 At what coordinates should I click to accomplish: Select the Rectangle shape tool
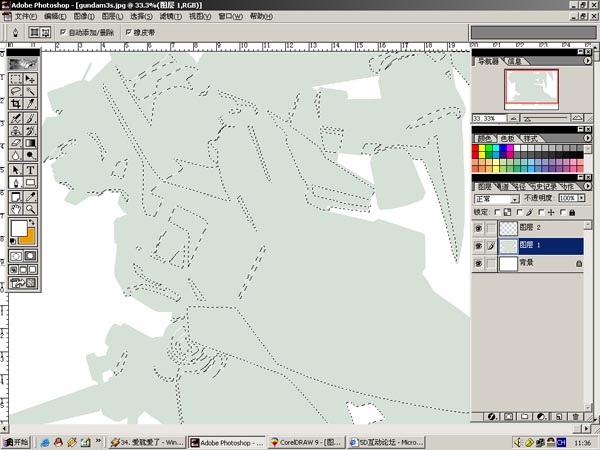(x=30, y=182)
